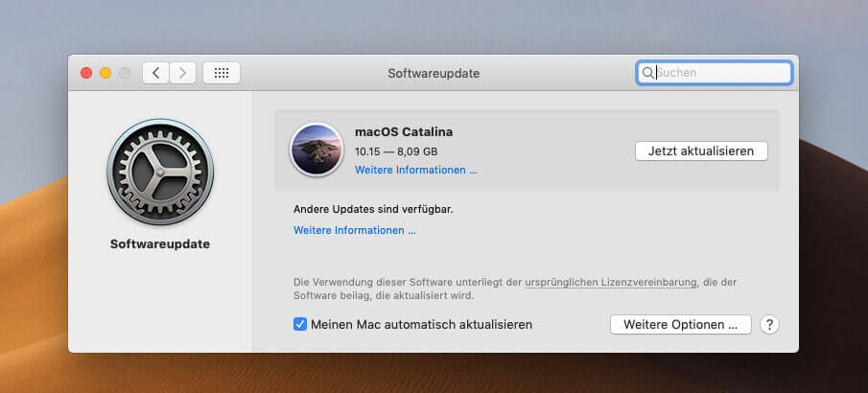Open Weitere Informationen link for macOS Catalina

(415, 171)
